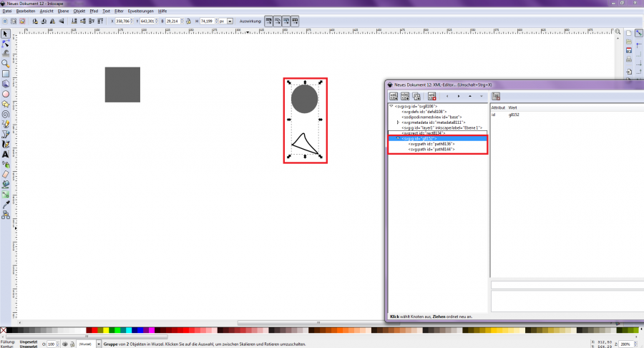Viewport: 644px width, 348px height.
Task: Expand the svg:metadata node
Action: coord(398,122)
